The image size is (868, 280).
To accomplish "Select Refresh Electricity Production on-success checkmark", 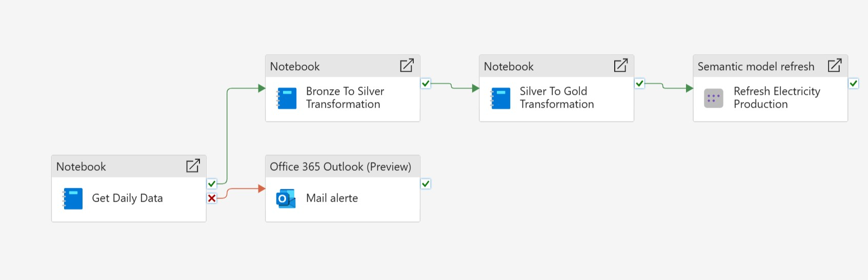I will coord(853,83).
